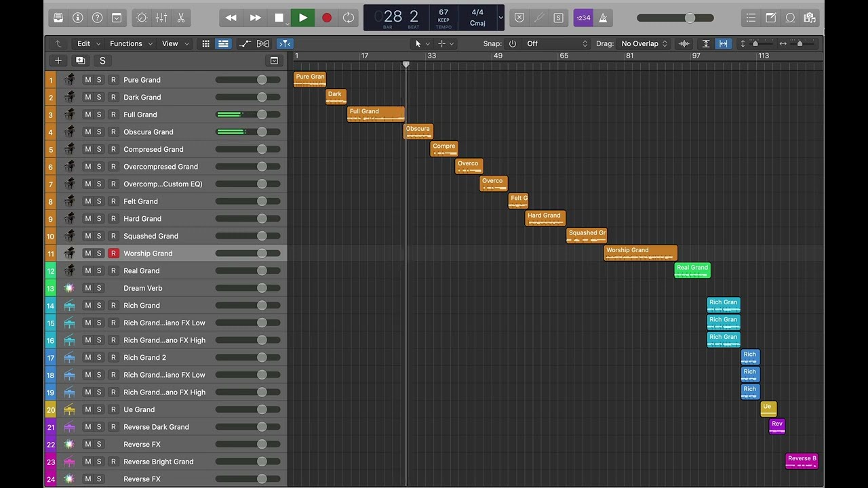Click the Ue Grand piano icon

coord(69,409)
